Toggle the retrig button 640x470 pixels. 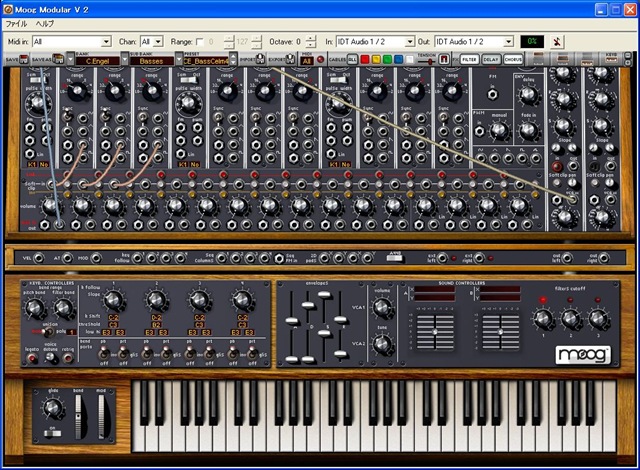68,358
